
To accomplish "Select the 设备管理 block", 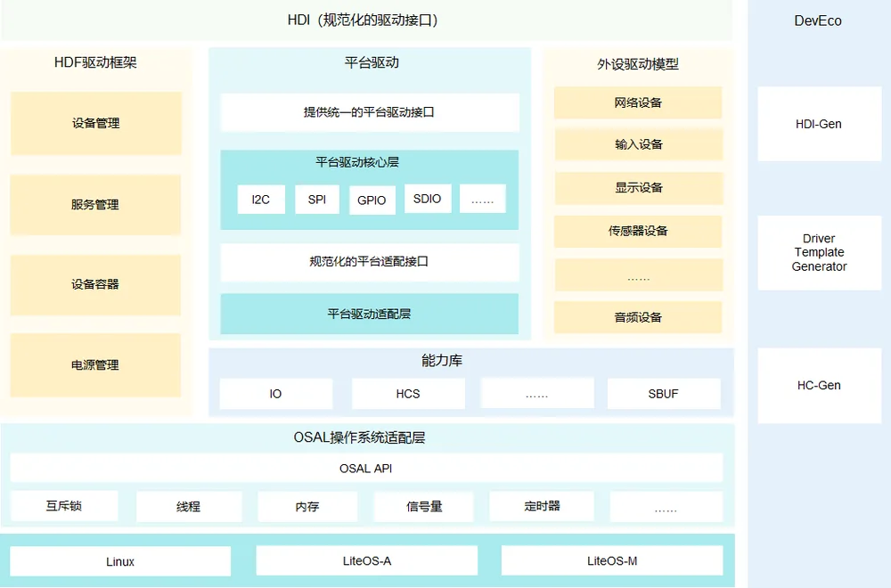I will (96, 123).
